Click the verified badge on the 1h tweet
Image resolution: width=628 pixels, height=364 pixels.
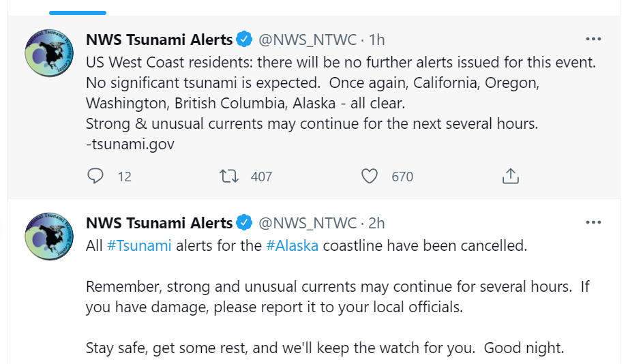244,40
